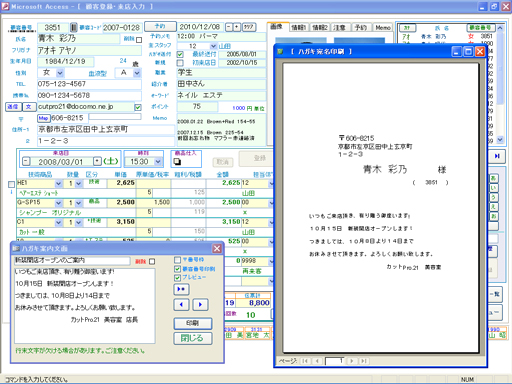This screenshot has width=512, height=384.
Task: Uncheck the postcard sending checkbox
Action: pyautogui.click(x=180, y=54)
